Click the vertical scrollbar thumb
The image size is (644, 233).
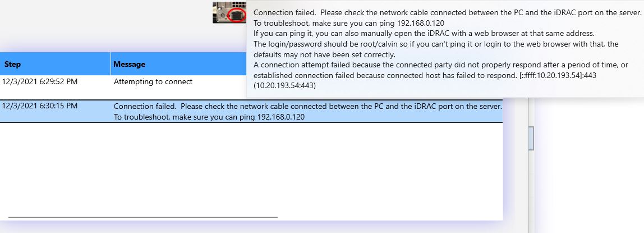pos(531,138)
